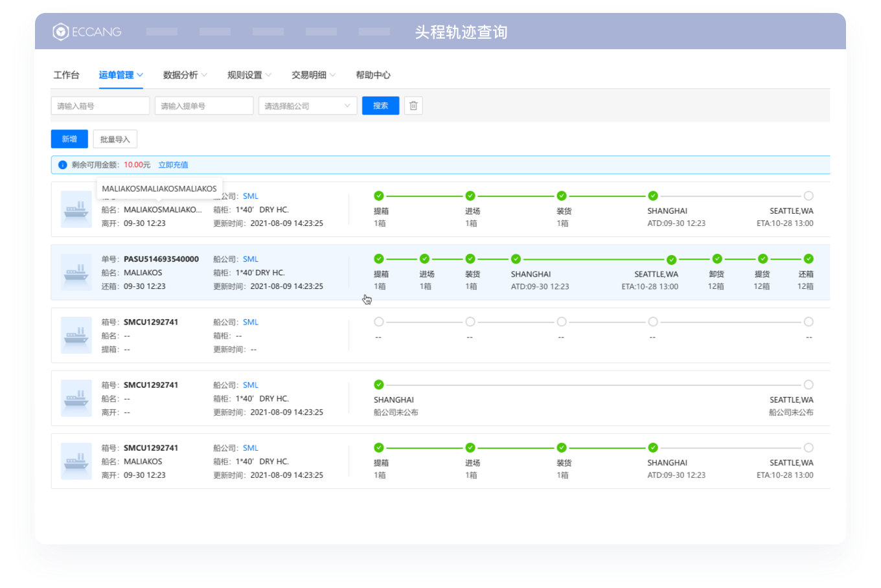Click the 12箱 count under 还箱
Screen dimensions: 881x588
pyautogui.click(x=805, y=286)
